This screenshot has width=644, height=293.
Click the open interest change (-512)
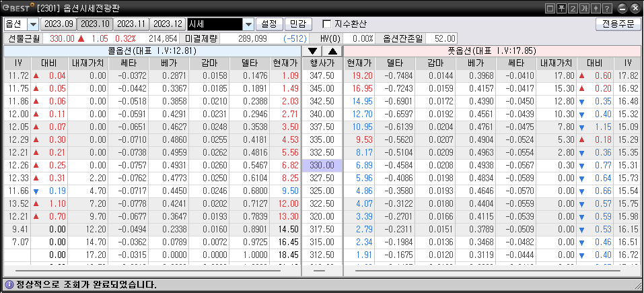tap(295, 38)
